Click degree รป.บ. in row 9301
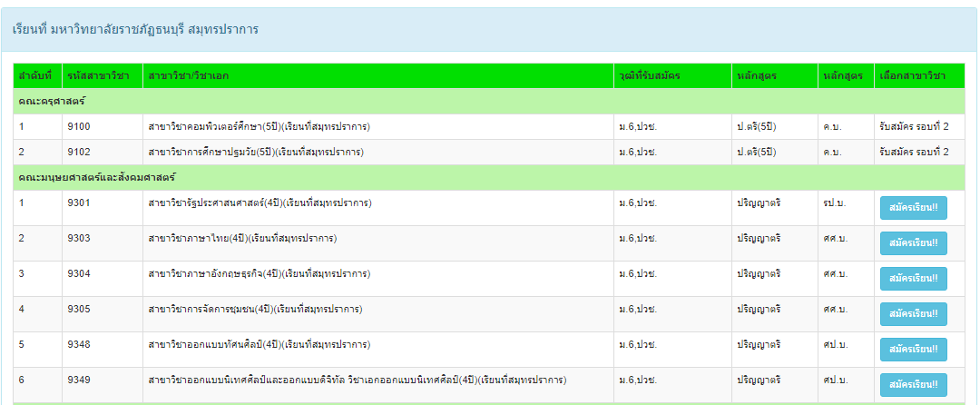980x405 pixels. click(835, 203)
